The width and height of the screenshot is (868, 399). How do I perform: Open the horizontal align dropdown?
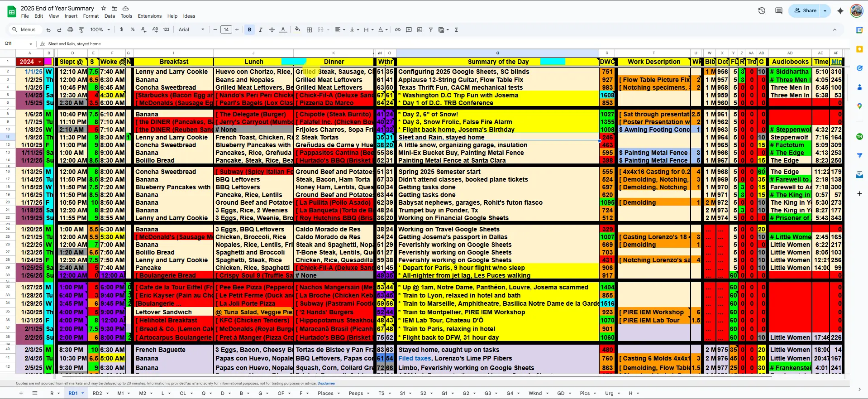pos(339,30)
